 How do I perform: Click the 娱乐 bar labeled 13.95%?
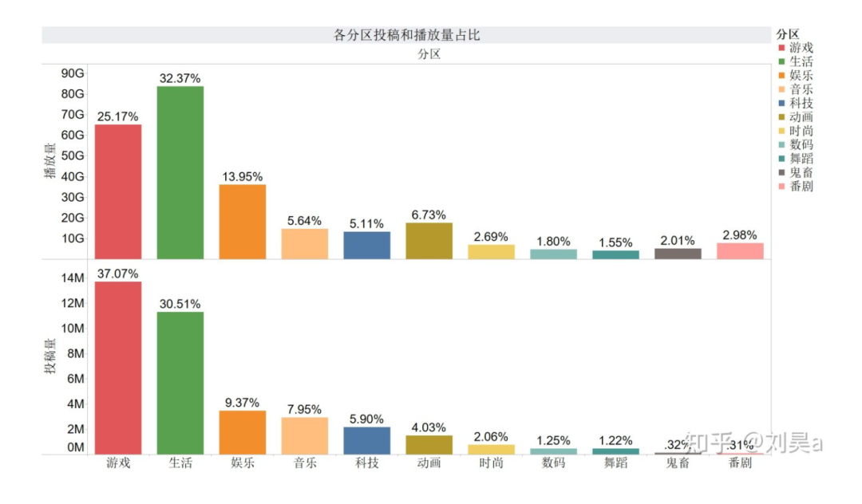tap(243, 222)
